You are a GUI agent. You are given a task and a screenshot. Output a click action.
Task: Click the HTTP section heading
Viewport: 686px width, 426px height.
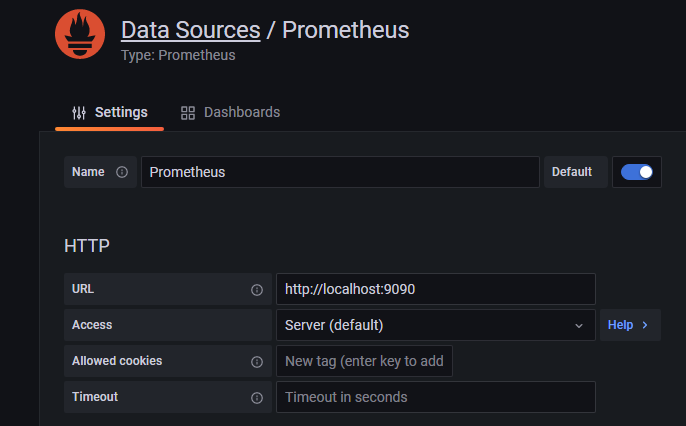[x=87, y=245]
